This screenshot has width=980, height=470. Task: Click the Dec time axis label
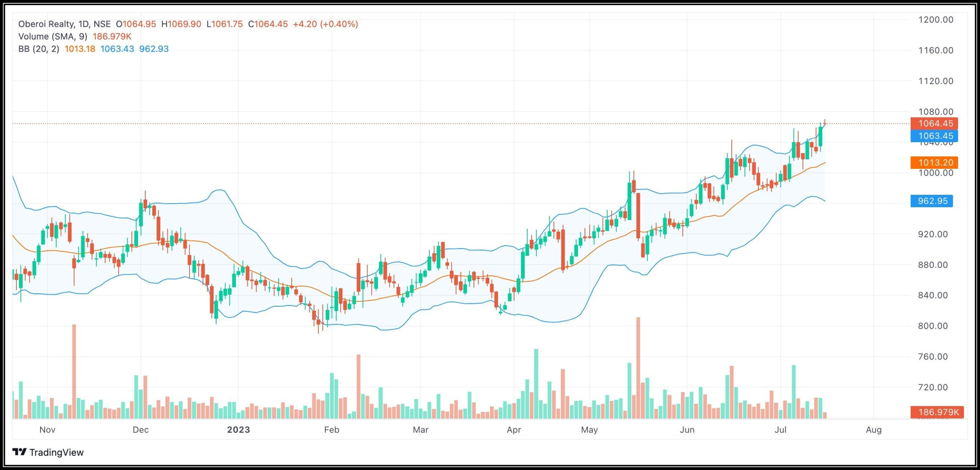[x=140, y=430]
